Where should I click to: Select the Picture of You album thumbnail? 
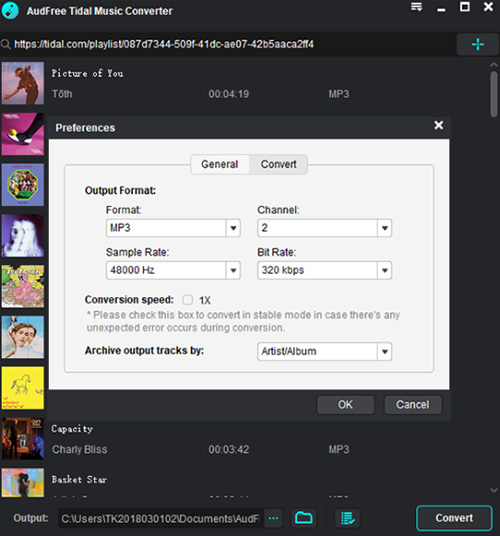[x=23, y=83]
